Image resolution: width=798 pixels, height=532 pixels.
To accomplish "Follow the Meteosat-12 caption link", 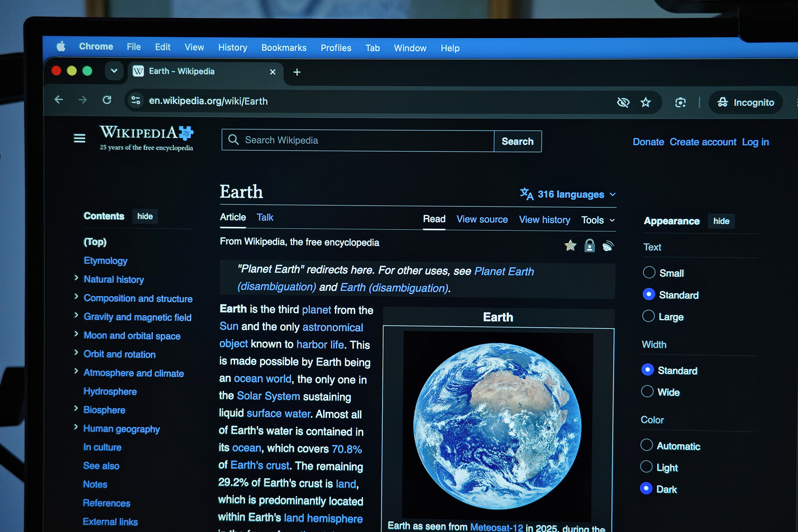I will click(x=496, y=527).
